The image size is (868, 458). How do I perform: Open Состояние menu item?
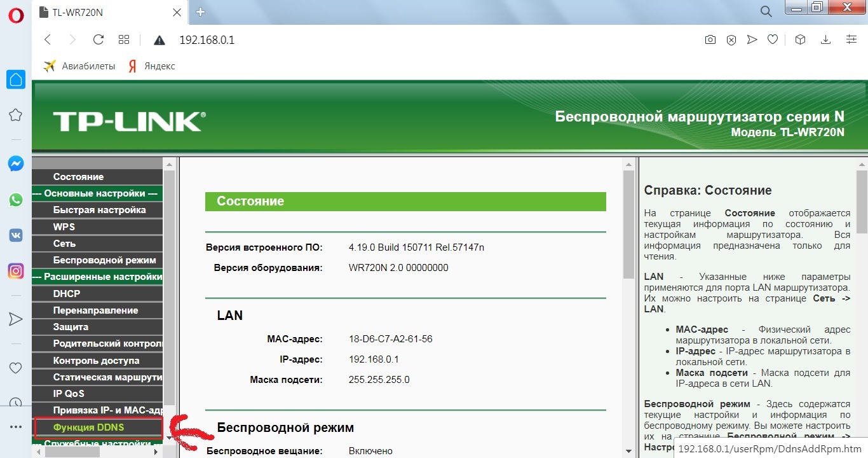(x=98, y=177)
